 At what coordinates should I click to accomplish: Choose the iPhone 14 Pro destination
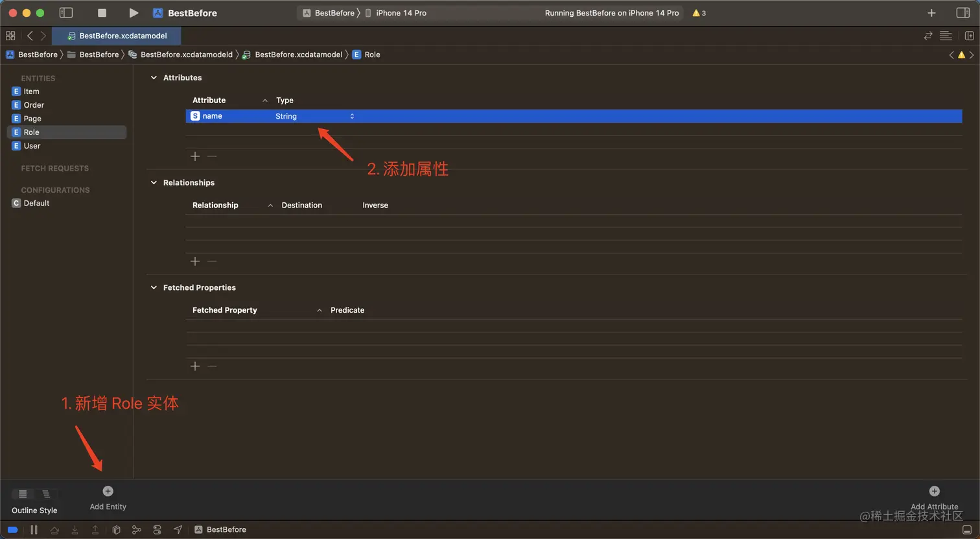(x=396, y=13)
